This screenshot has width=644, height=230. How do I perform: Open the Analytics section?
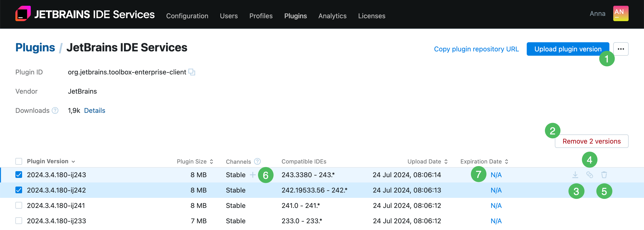[x=333, y=16]
